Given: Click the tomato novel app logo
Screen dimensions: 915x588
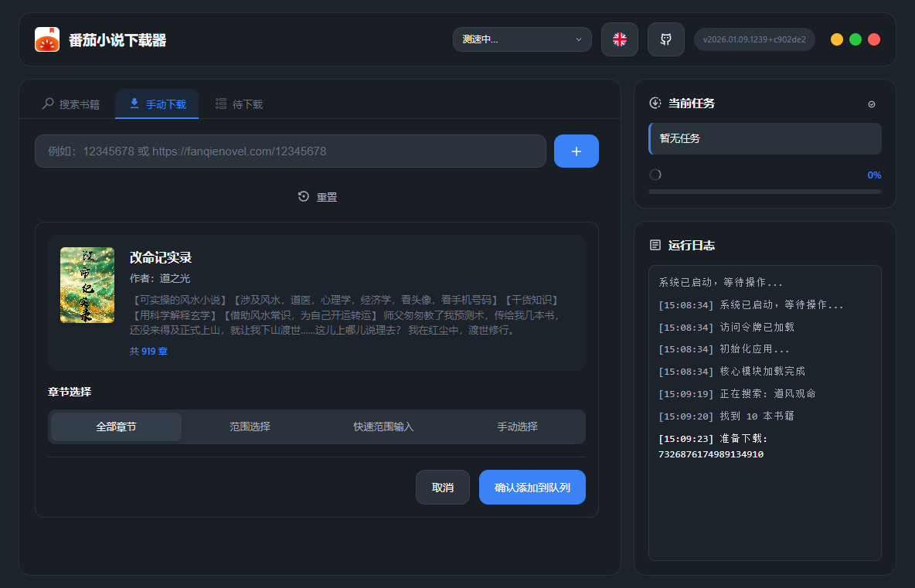Looking at the screenshot, I should click(x=47, y=39).
